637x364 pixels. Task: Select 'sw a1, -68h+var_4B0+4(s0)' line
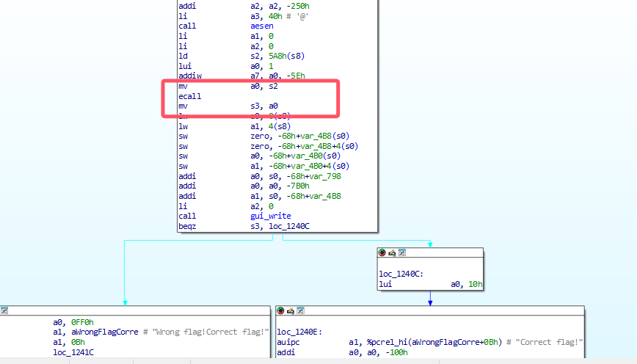tap(263, 166)
